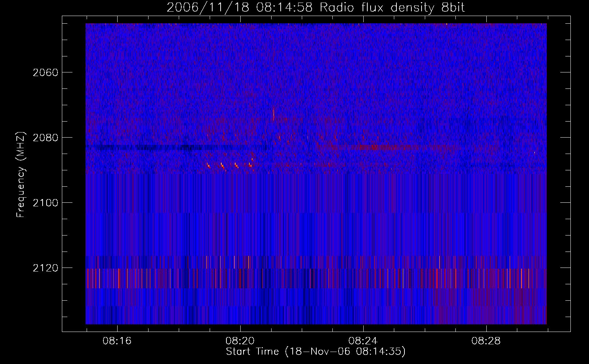Select the 08:16 time axis label

click(117, 341)
